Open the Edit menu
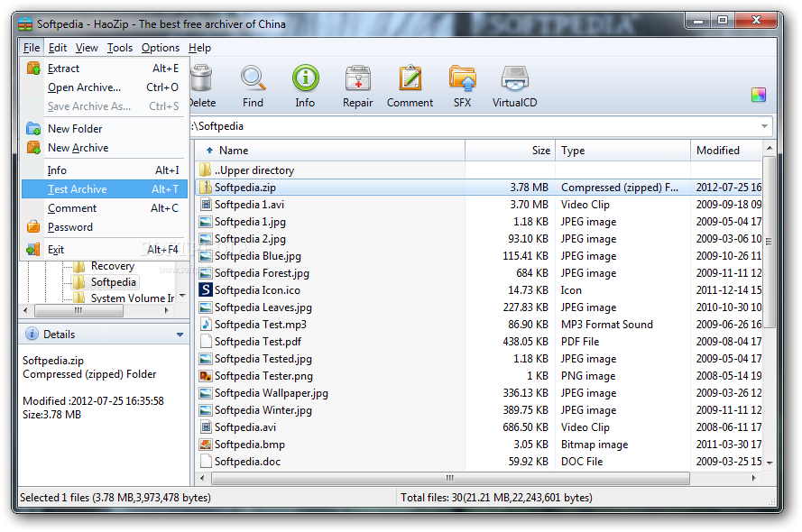Screen dimensions: 802x532 58,48
